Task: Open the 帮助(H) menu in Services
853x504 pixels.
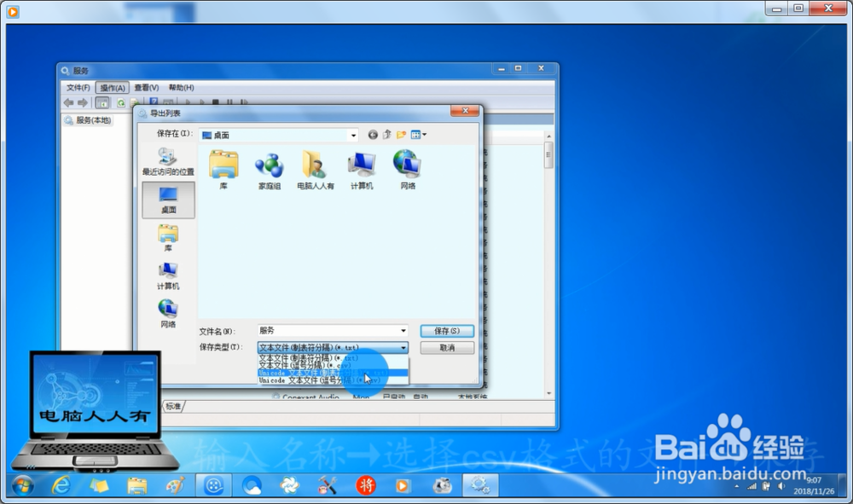Action: tap(181, 88)
